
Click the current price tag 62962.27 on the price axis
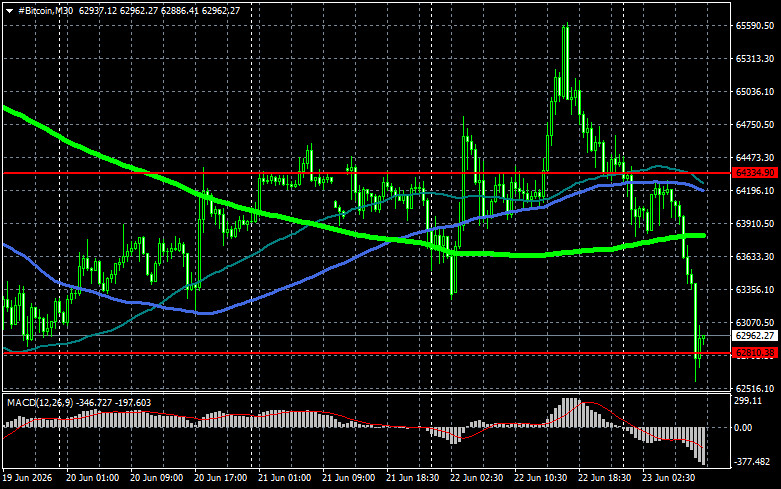click(x=756, y=336)
